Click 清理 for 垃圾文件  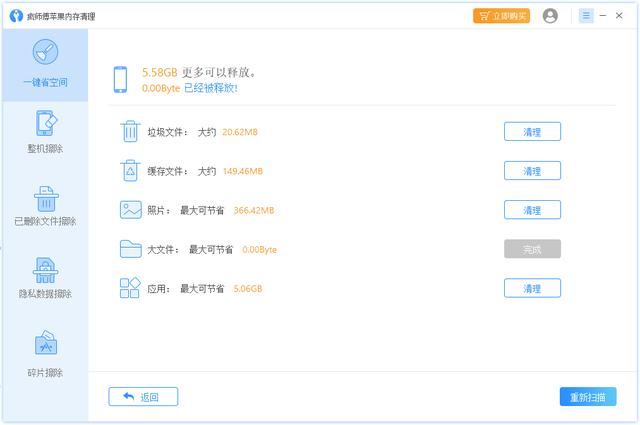pos(532,131)
